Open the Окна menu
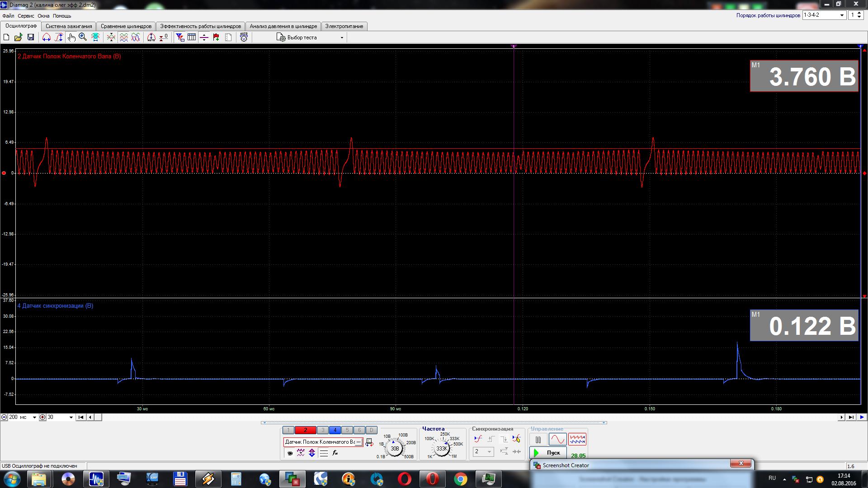Screen dimensions: 868x488 (43, 16)
